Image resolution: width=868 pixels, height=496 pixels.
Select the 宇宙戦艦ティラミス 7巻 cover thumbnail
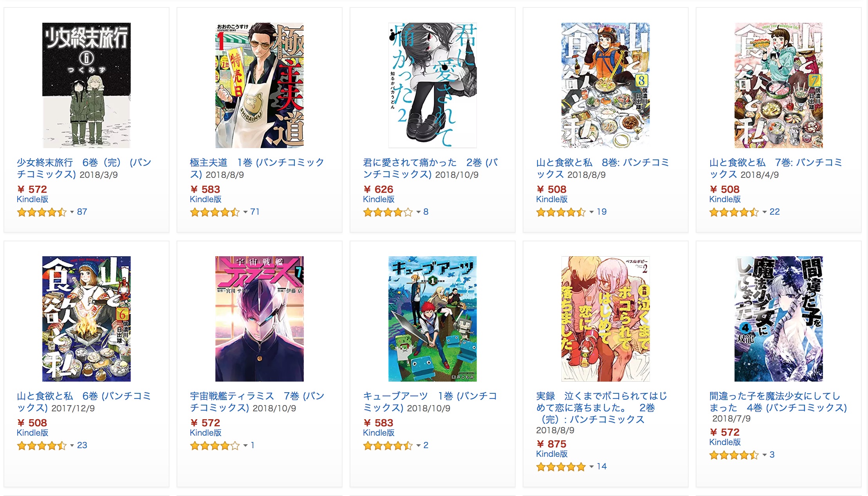[x=260, y=319]
